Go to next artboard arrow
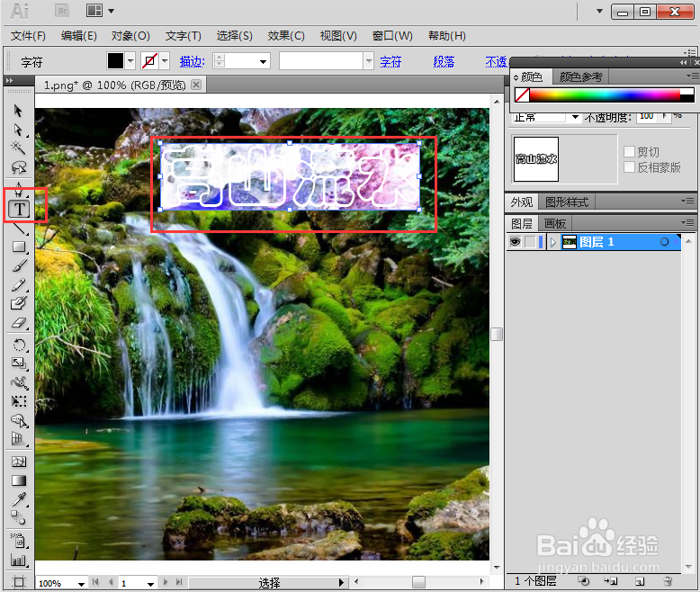 tap(166, 582)
